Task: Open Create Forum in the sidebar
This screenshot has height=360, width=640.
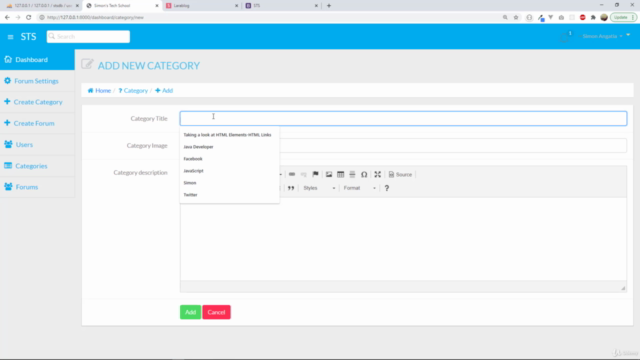Action: point(37,123)
